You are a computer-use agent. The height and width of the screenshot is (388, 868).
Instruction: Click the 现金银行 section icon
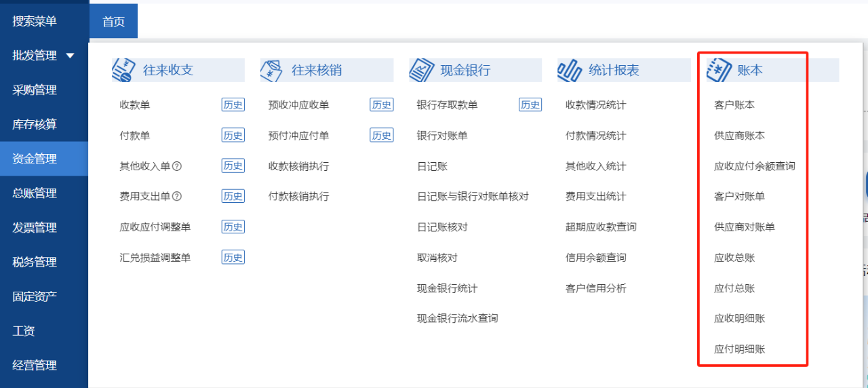pyautogui.click(x=420, y=71)
